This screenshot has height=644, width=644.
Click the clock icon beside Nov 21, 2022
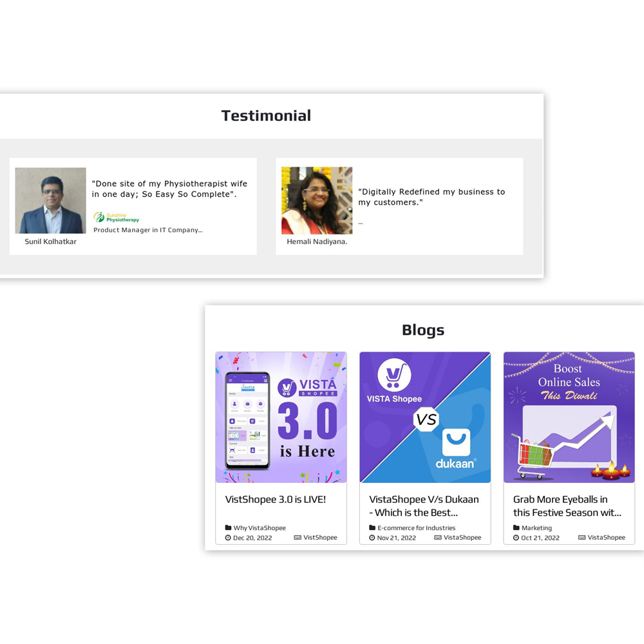[x=372, y=538]
